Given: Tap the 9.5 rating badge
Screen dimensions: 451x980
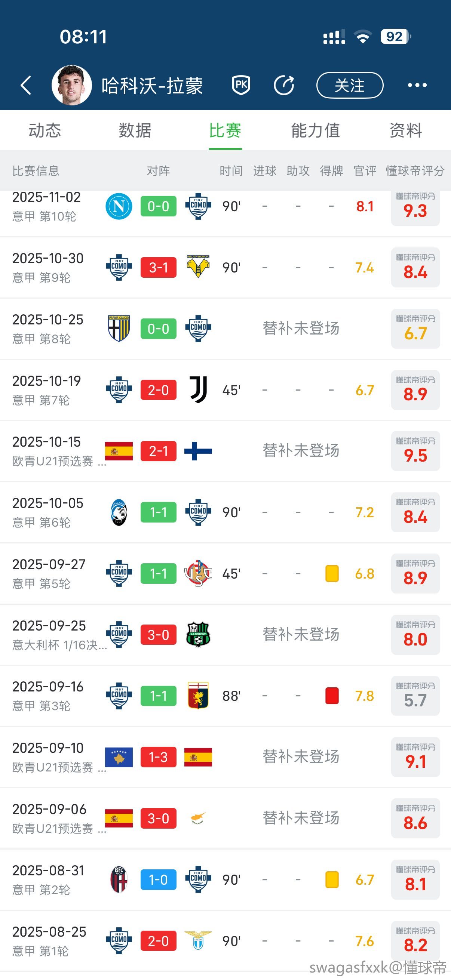Looking at the screenshot, I should [x=415, y=451].
